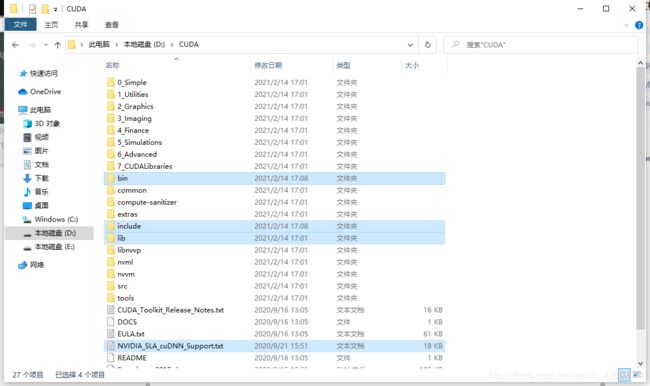
Task: Open the 共享 ribbon tab
Action: 81,24
